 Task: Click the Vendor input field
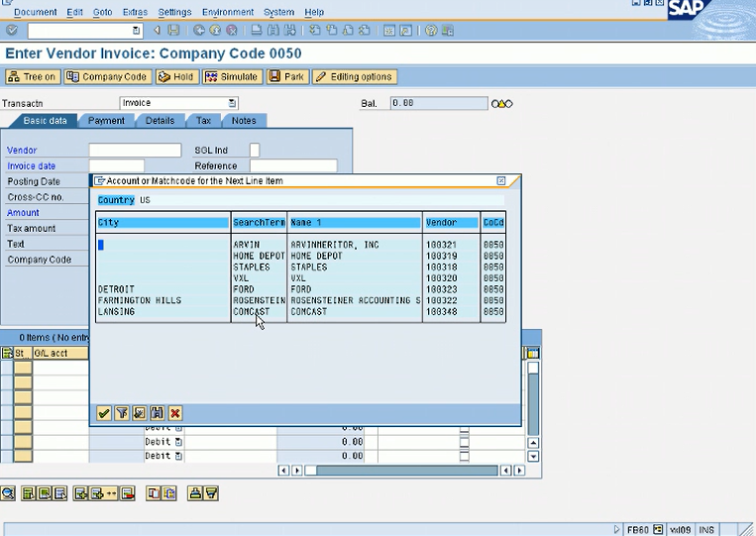click(x=135, y=150)
